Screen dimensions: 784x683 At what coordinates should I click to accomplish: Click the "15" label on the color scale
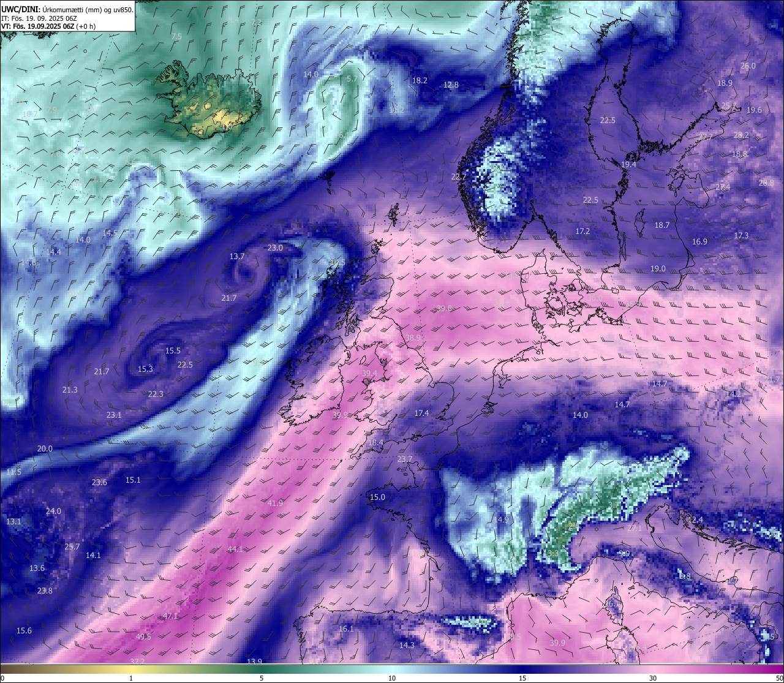(522, 678)
